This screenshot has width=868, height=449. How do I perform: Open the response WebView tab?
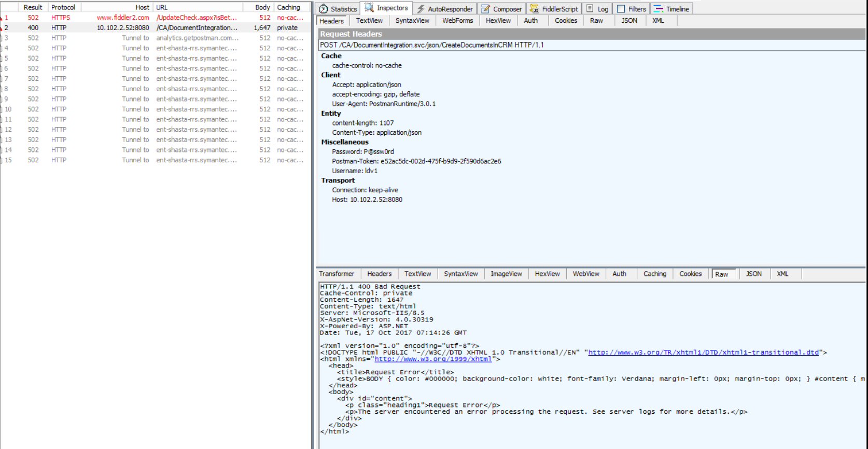[586, 274]
